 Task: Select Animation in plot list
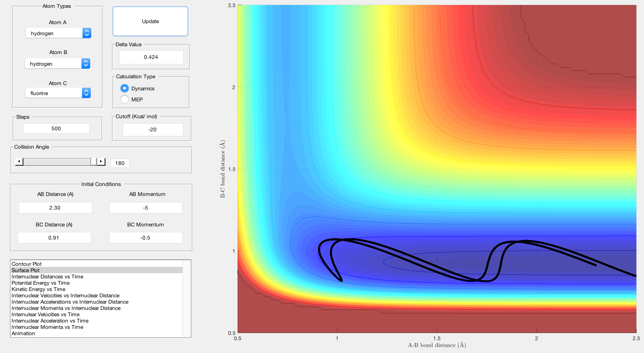(x=23, y=333)
